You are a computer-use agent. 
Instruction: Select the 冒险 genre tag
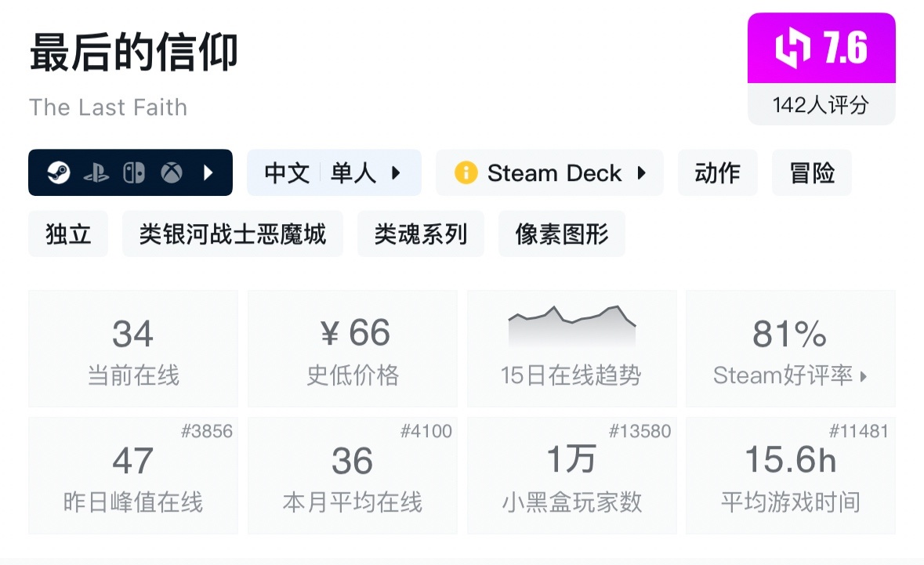click(812, 172)
